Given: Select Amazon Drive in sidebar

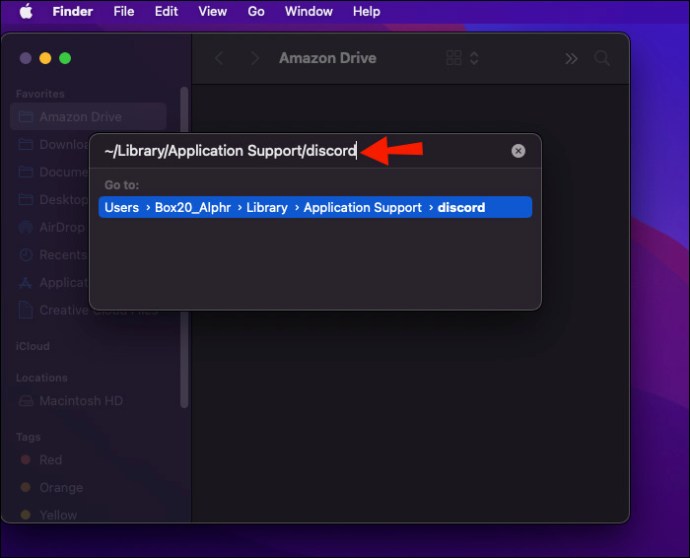Looking at the screenshot, I should pyautogui.click(x=88, y=117).
